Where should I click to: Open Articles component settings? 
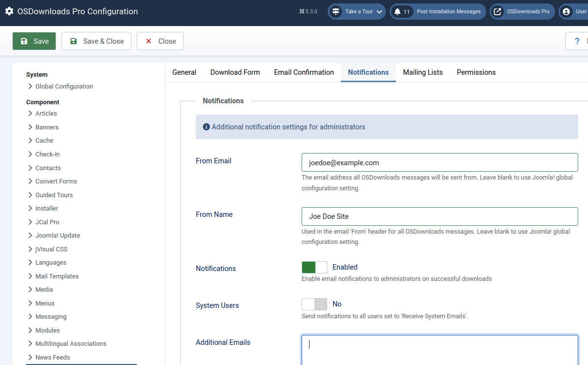(46, 113)
